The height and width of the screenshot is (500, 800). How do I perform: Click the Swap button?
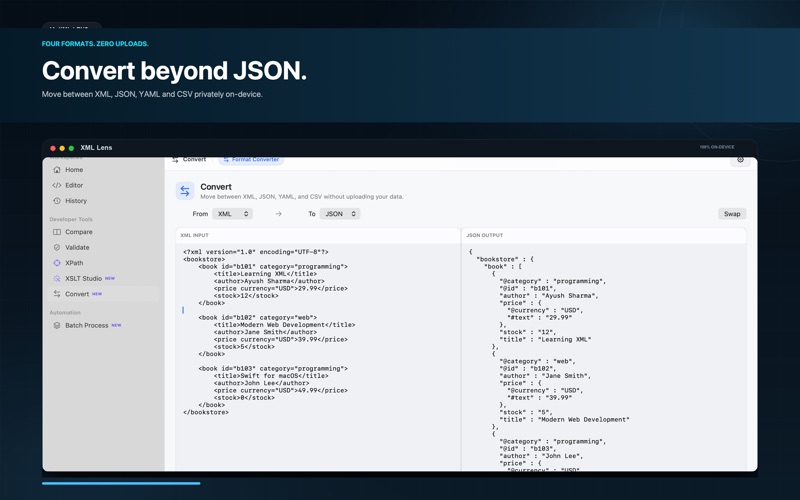(x=732, y=214)
